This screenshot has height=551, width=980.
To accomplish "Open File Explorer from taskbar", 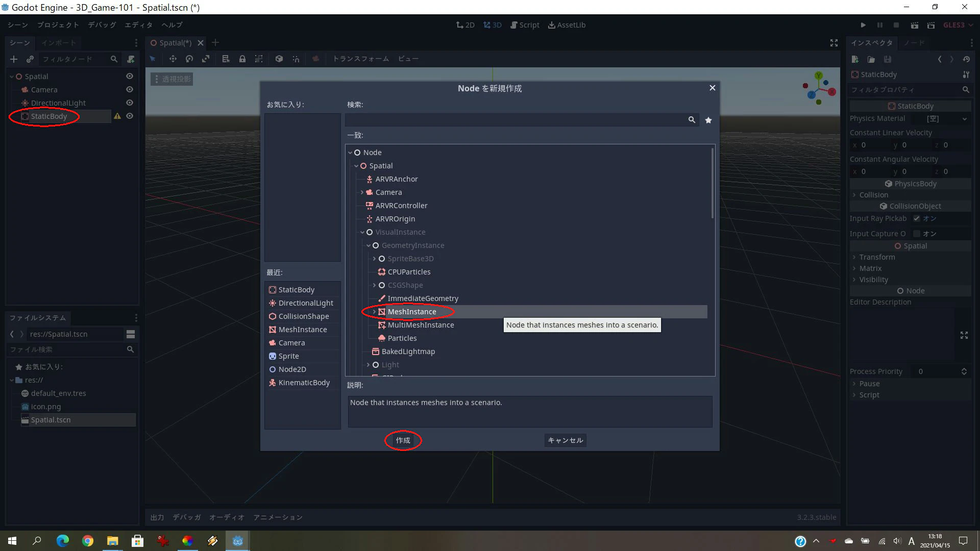I will coord(112,541).
